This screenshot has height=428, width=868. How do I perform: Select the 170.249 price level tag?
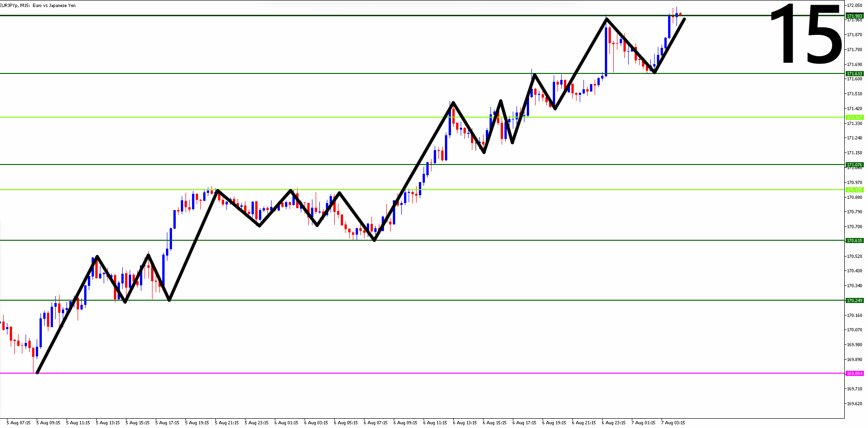(x=855, y=301)
